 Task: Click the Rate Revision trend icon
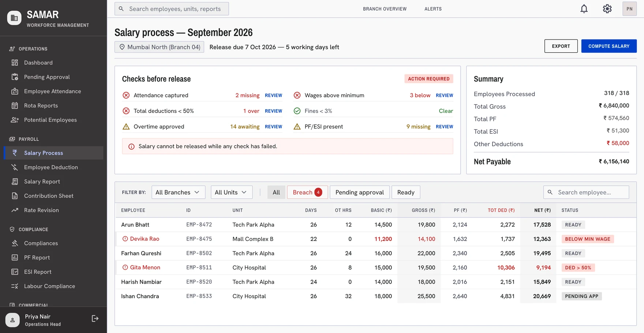point(15,210)
